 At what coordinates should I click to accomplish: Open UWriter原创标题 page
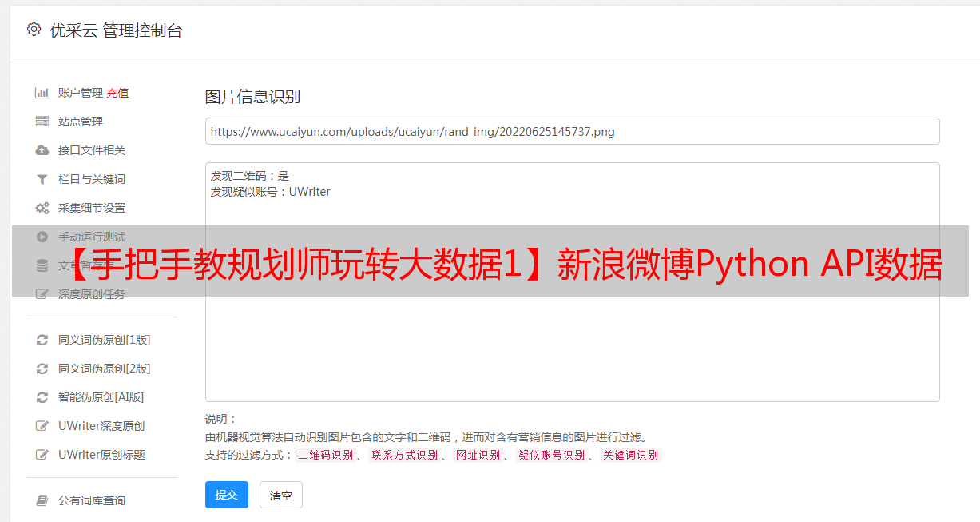click(x=101, y=455)
